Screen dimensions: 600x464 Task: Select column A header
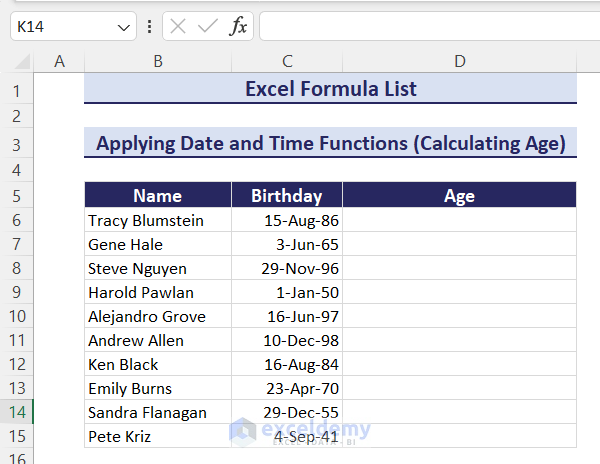(x=59, y=62)
